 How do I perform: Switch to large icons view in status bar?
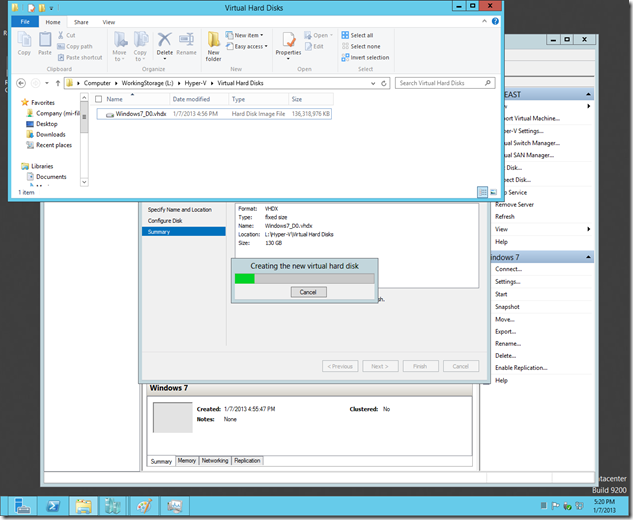[x=493, y=193]
